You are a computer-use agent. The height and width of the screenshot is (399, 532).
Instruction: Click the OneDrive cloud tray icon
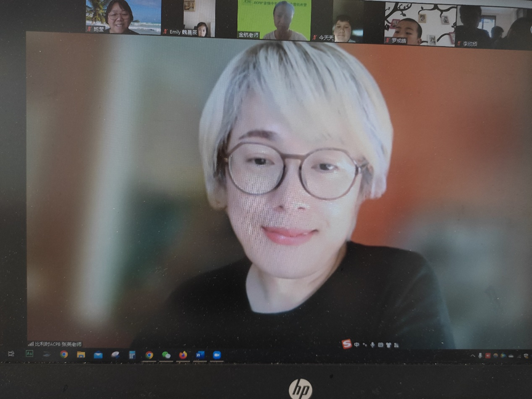click(511, 356)
